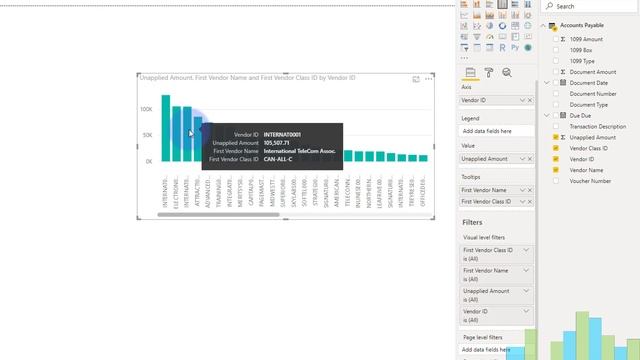Select the donut chart visualization
640x360 pixels.
[x=502, y=26]
